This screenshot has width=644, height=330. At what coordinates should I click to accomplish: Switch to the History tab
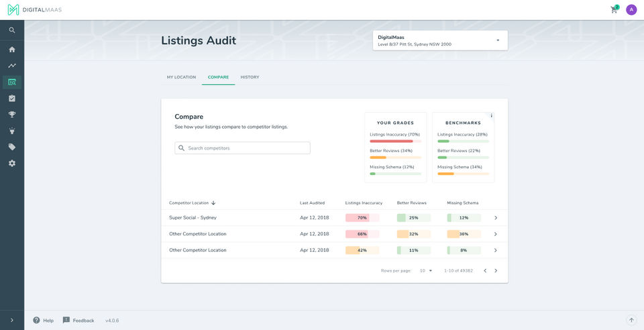pos(250,77)
